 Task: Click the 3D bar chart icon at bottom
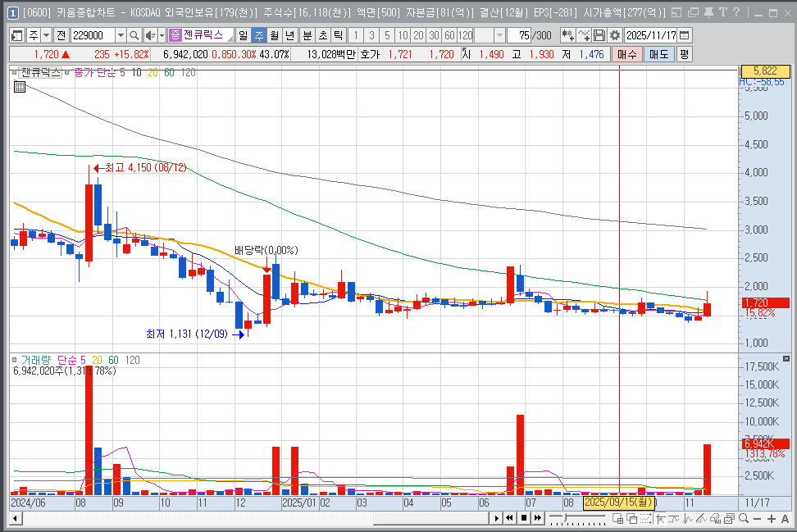[x=716, y=519]
